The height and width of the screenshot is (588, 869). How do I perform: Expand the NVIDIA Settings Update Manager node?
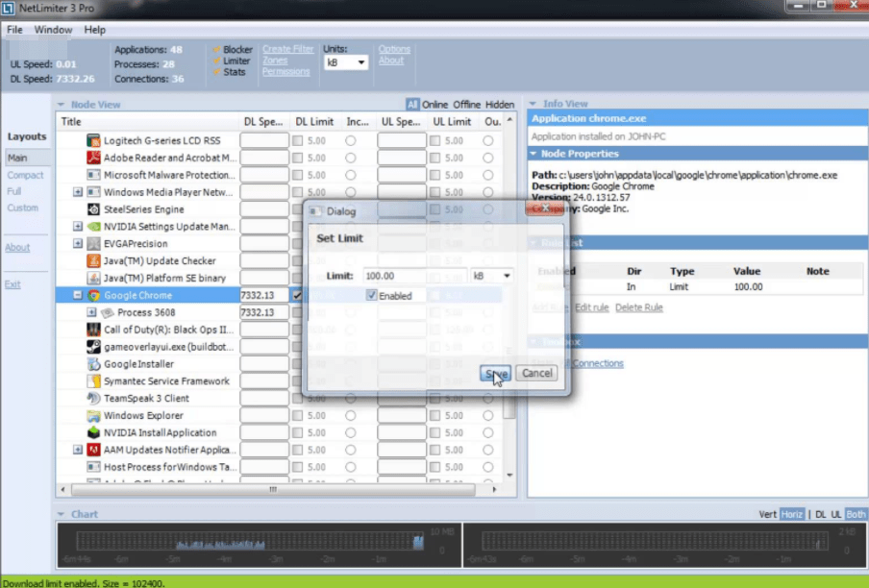click(x=78, y=227)
